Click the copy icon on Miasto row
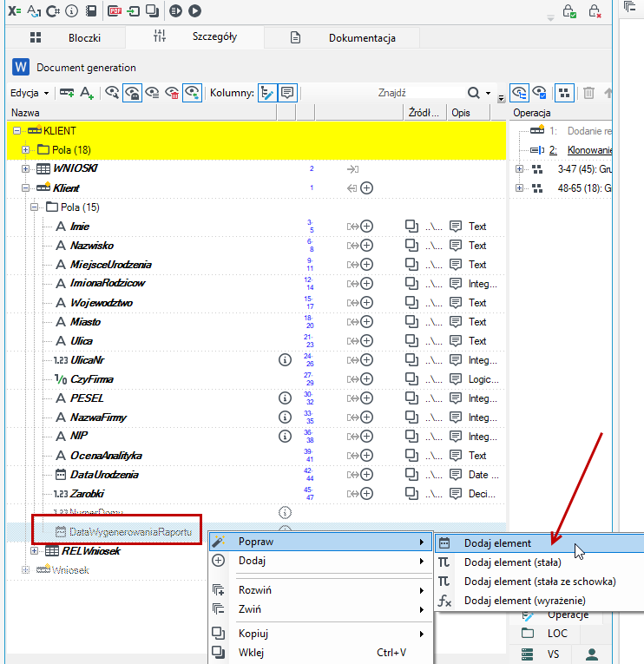This screenshot has height=664, width=644. click(411, 321)
